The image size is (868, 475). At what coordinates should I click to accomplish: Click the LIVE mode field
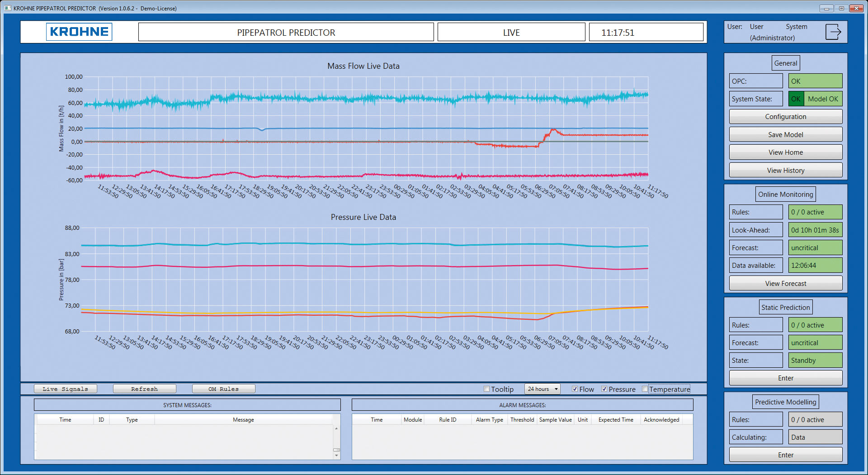click(511, 32)
